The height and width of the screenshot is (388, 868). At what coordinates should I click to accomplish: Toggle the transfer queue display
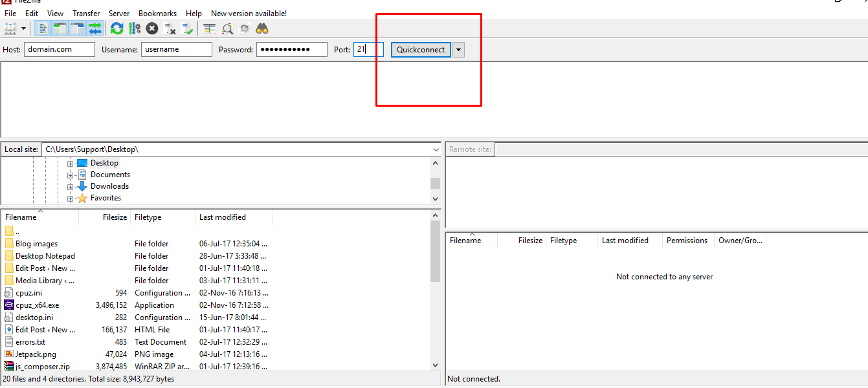[x=95, y=28]
